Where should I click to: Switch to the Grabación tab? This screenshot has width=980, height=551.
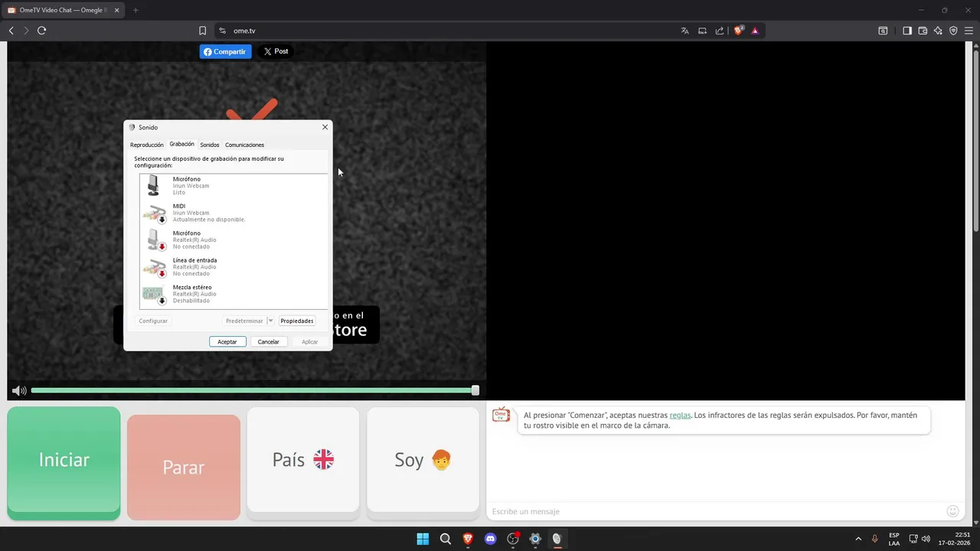(181, 144)
